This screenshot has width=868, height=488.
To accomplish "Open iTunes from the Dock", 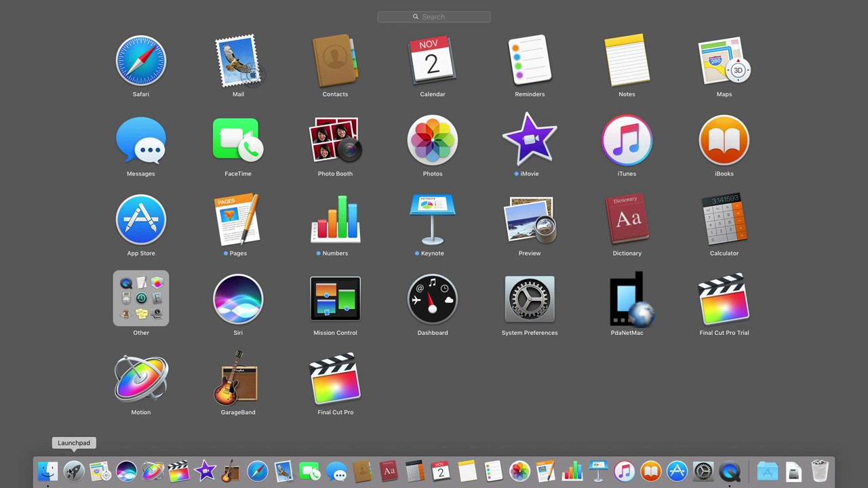I will [624, 470].
